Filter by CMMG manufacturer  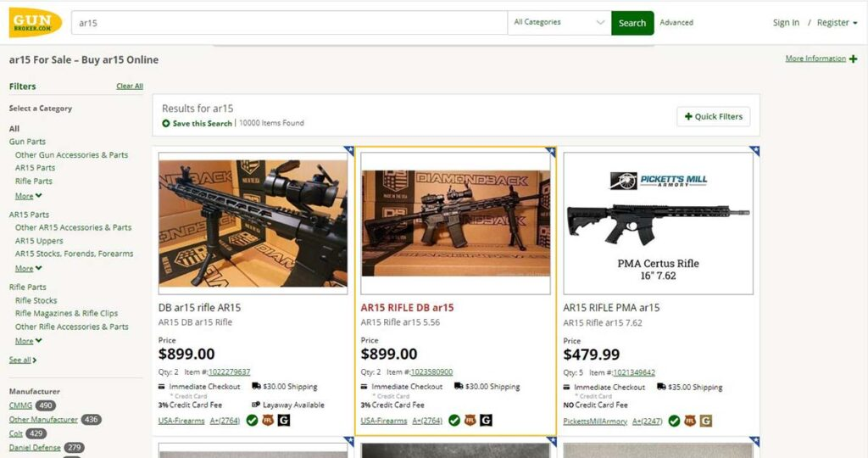[20, 405]
